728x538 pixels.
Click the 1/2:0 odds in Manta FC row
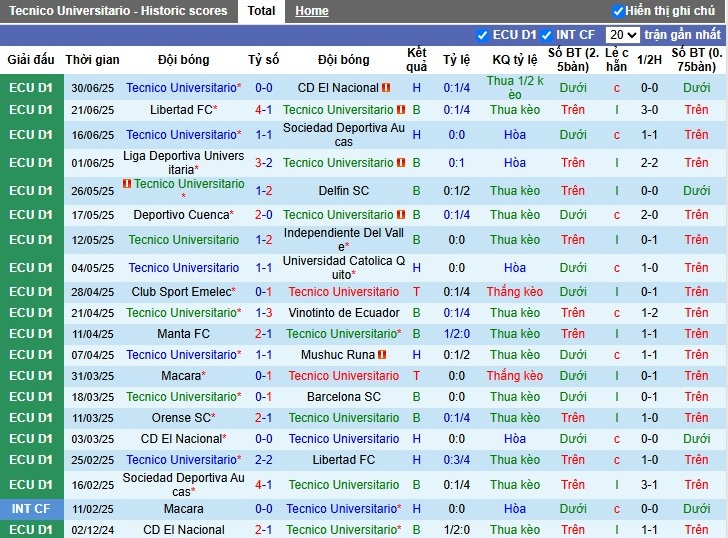point(456,333)
